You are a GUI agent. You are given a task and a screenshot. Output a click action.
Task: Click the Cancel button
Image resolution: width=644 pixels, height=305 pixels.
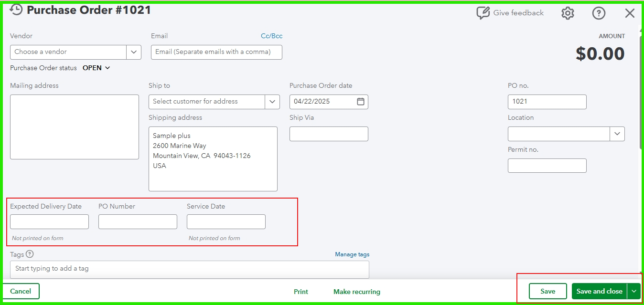(21, 291)
